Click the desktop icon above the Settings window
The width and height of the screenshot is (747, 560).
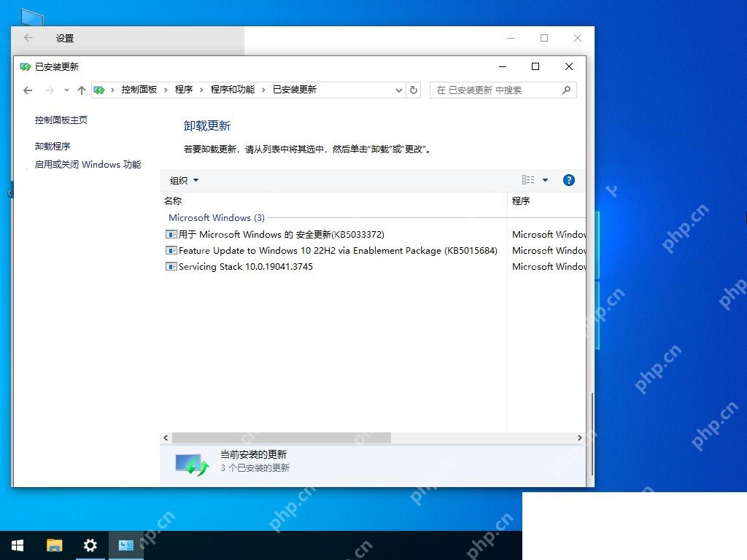(x=32, y=17)
